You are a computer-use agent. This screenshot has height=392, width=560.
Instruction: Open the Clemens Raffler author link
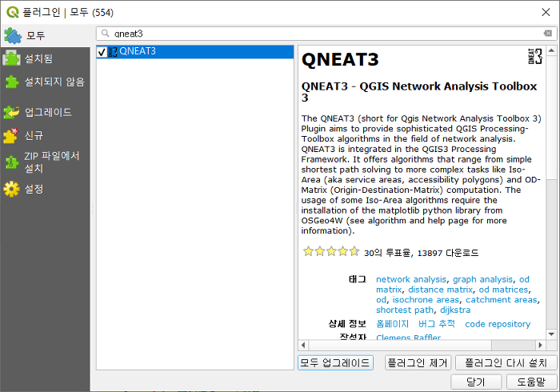click(x=408, y=338)
